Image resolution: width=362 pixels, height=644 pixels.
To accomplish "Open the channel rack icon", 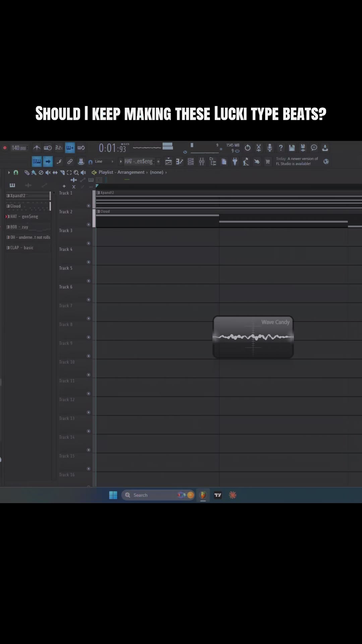I will pos(191,162).
